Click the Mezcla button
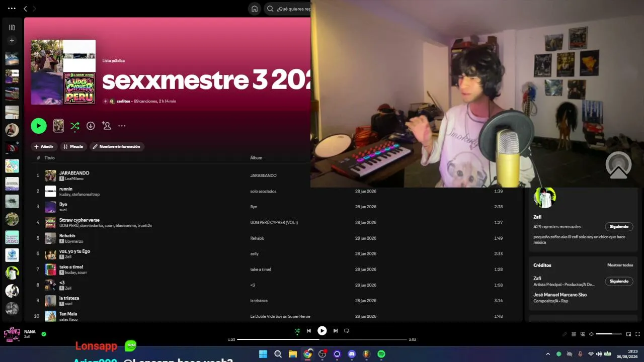The height and width of the screenshot is (362, 644). 73,146
